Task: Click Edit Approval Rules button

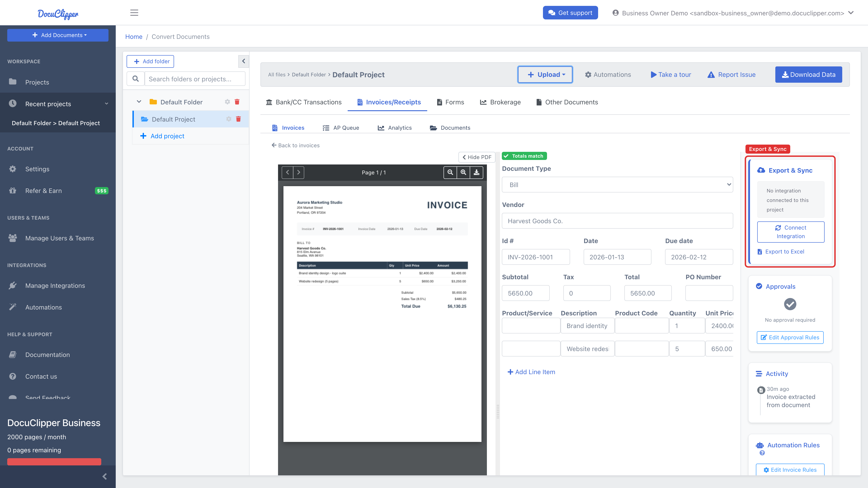Action: pos(790,337)
